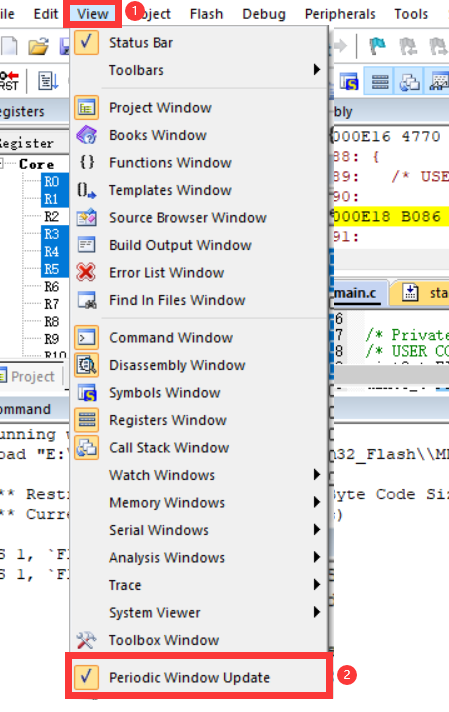Switch to the main.c editor tab
The width and height of the screenshot is (449, 712).
point(360,293)
